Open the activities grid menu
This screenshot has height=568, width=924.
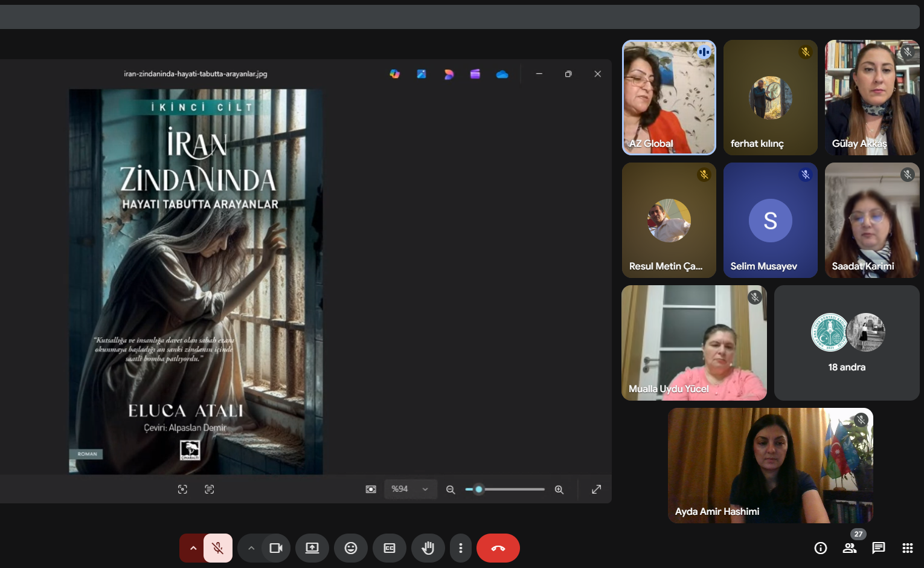point(908,548)
